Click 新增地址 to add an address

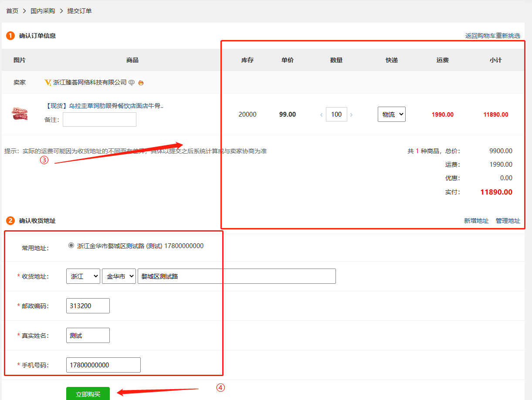click(x=476, y=221)
